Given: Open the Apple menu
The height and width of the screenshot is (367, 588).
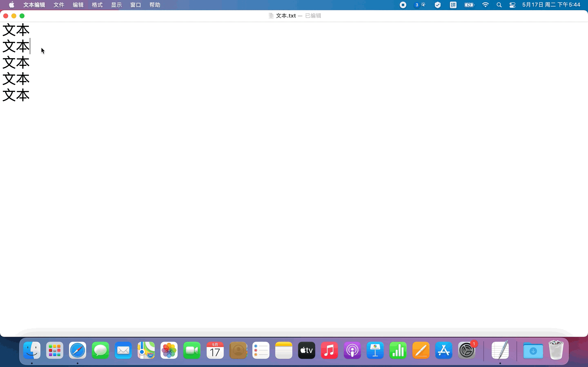Looking at the screenshot, I should [x=11, y=5].
